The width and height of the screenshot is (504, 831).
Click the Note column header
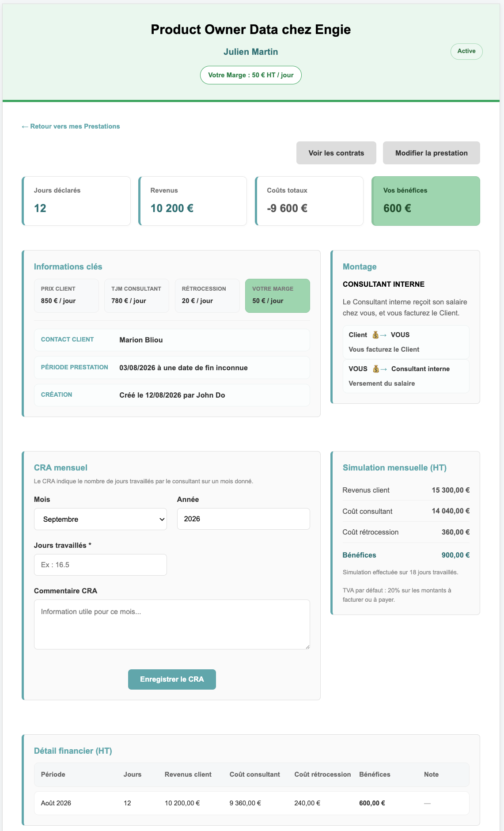tap(431, 774)
